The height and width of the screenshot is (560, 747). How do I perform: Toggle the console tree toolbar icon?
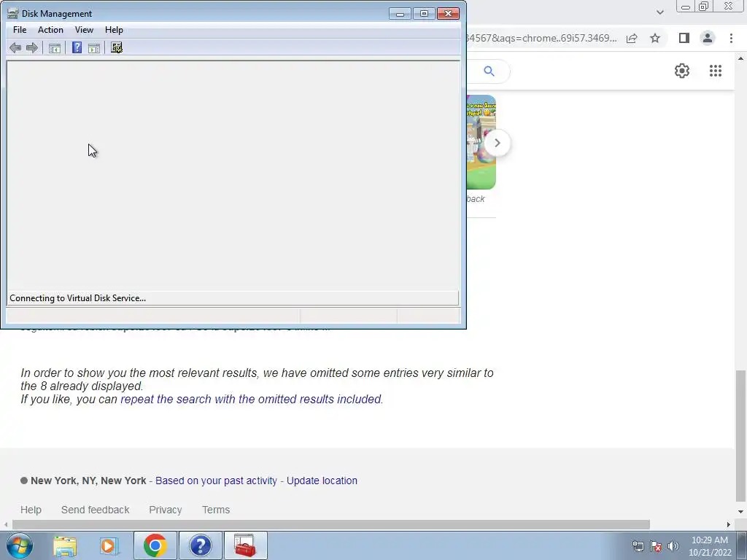tap(54, 47)
